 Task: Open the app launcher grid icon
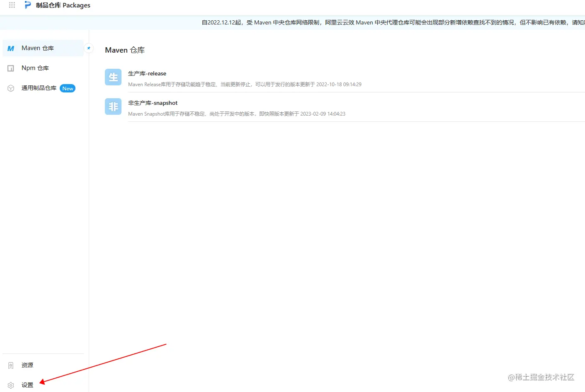coord(12,5)
